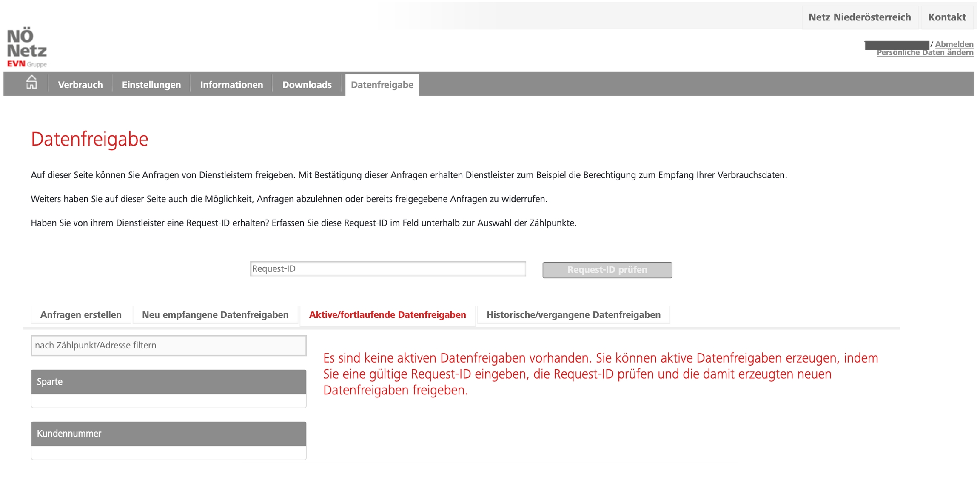Viewport: 980px width, 477px height.
Task: Focus the Request-ID input field
Action: pyautogui.click(x=387, y=269)
